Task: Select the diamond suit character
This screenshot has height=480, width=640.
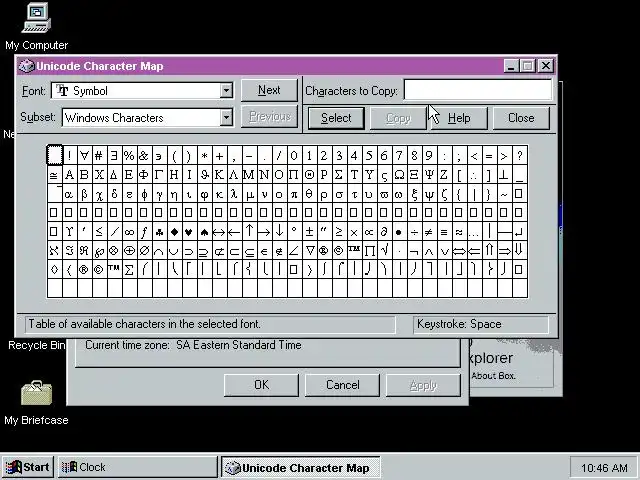Action: pos(175,232)
